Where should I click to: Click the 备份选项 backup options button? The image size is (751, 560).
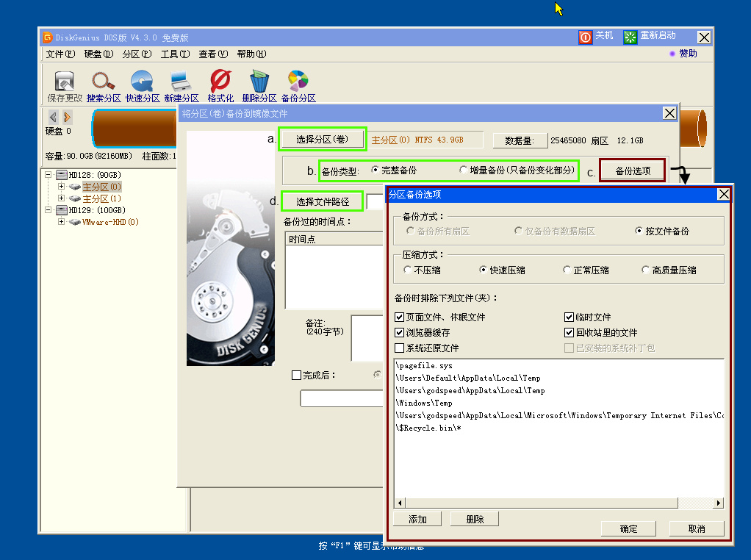point(633,171)
